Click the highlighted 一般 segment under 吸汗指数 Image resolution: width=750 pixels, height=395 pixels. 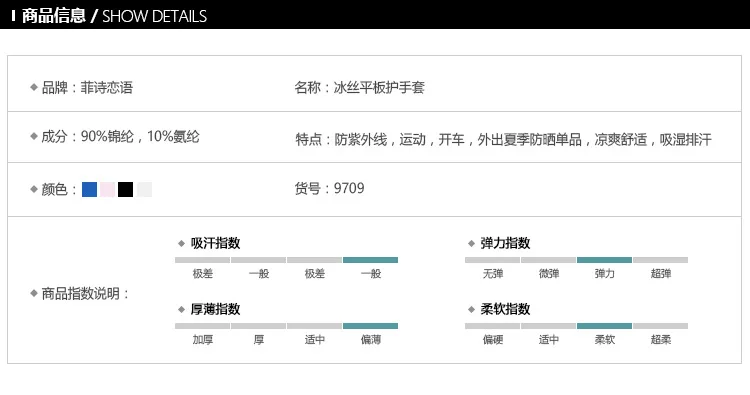pyautogui.click(x=370, y=260)
